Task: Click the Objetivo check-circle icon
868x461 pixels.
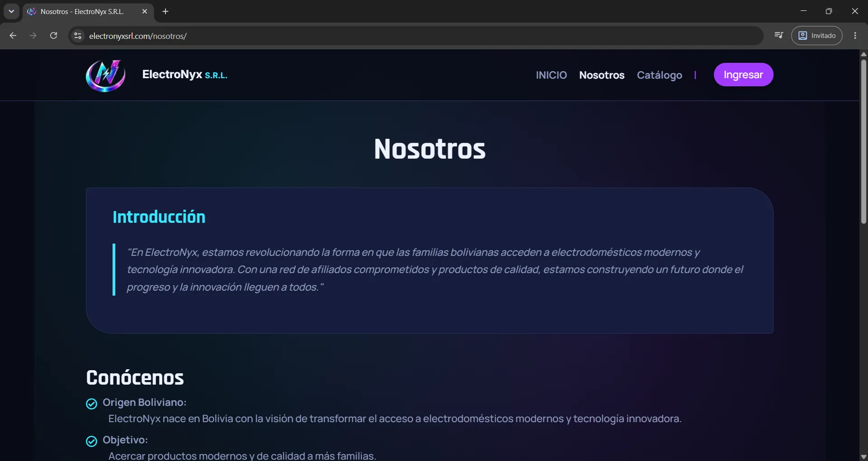Action: 91,441
